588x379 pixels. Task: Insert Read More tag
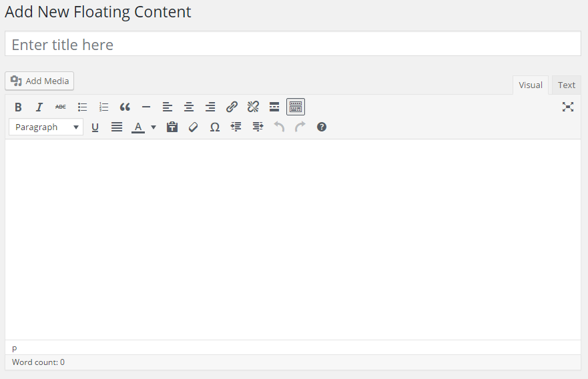(x=274, y=107)
